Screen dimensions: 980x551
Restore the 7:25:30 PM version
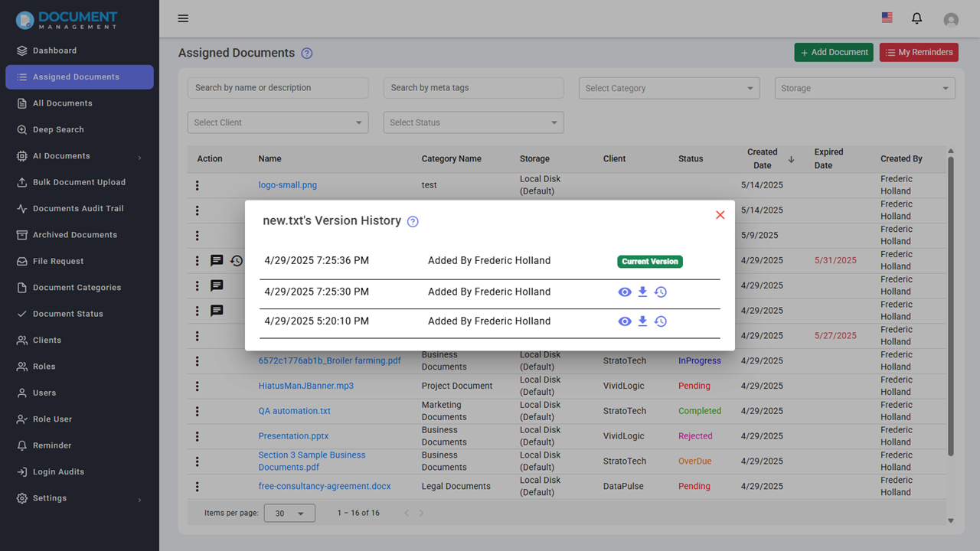click(661, 292)
